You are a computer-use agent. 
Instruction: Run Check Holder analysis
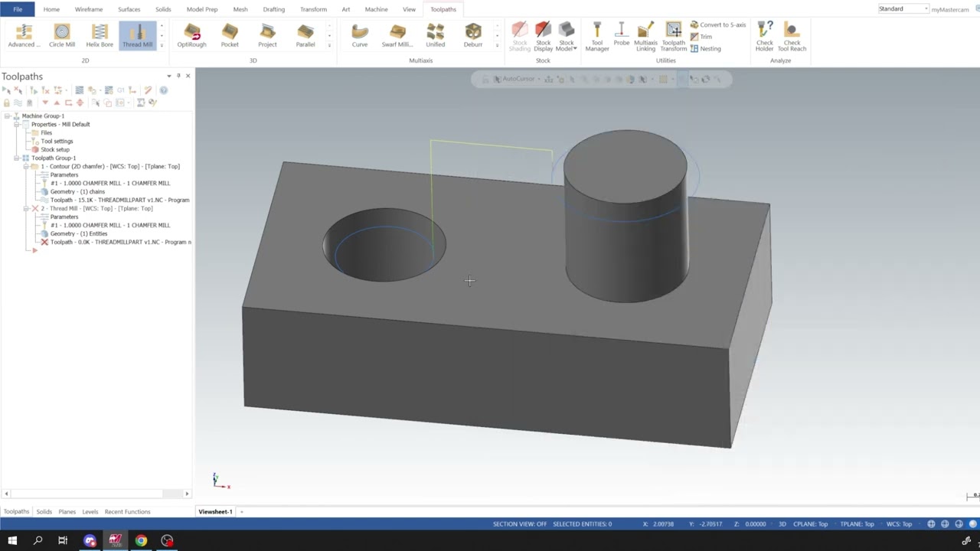(765, 37)
